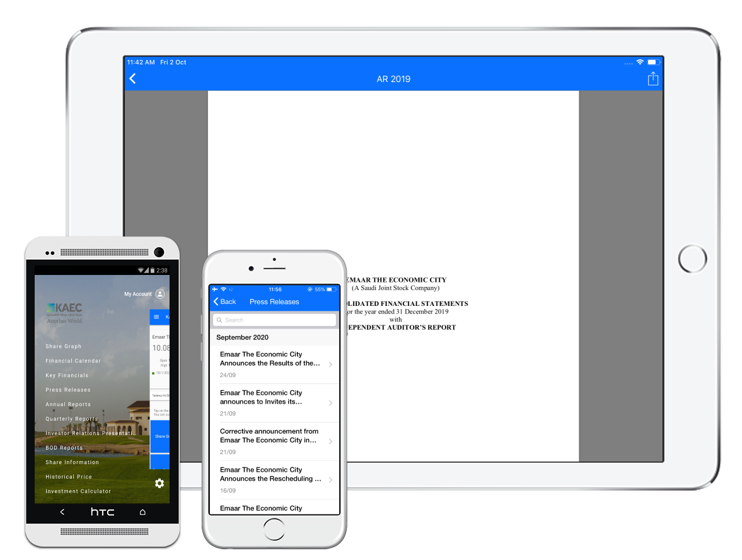Open Financial Calendar in the KAEC menu

[x=73, y=361]
